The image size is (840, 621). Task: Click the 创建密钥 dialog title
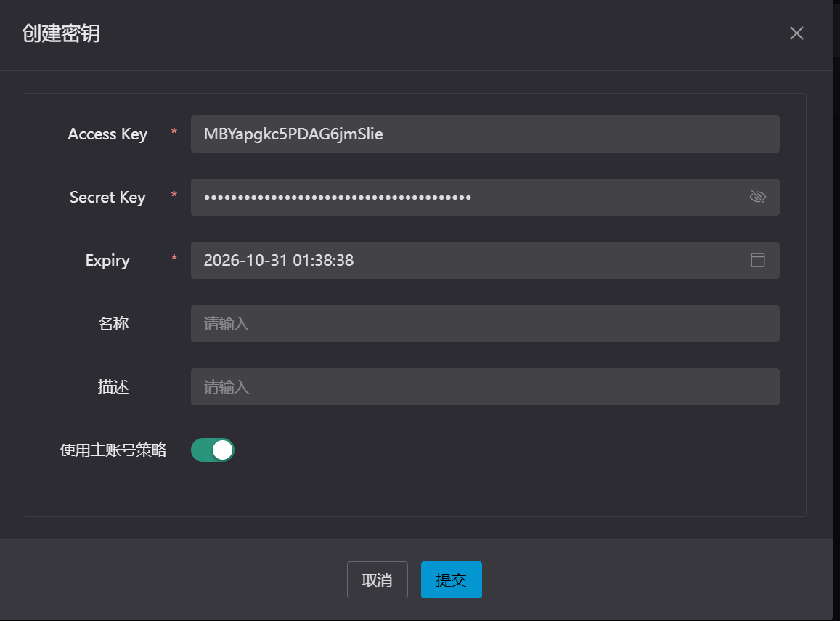(61, 33)
